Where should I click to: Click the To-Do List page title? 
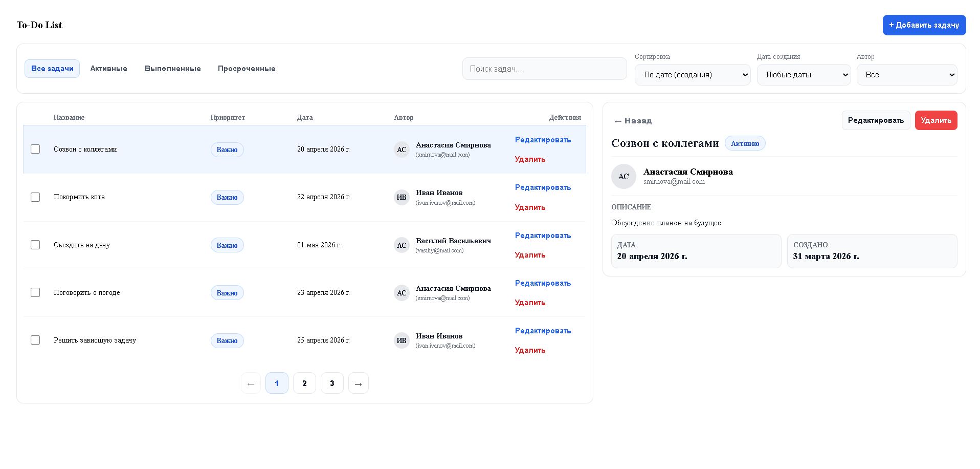coord(39,25)
